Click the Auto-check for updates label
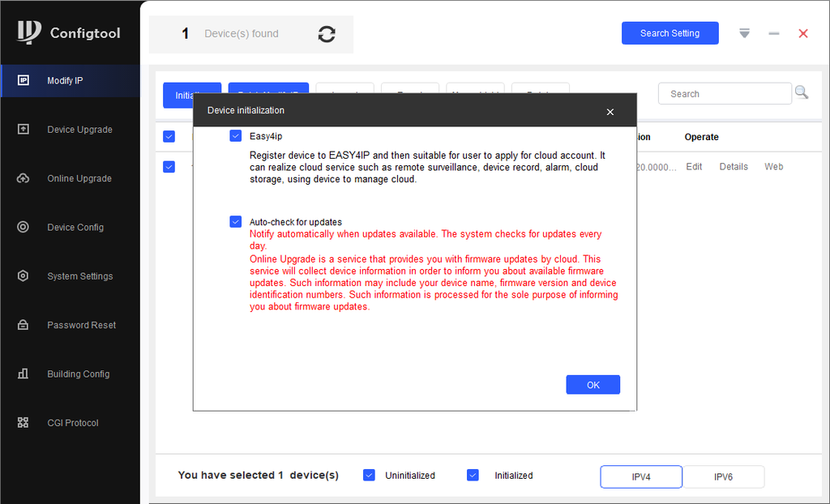 pos(296,222)
